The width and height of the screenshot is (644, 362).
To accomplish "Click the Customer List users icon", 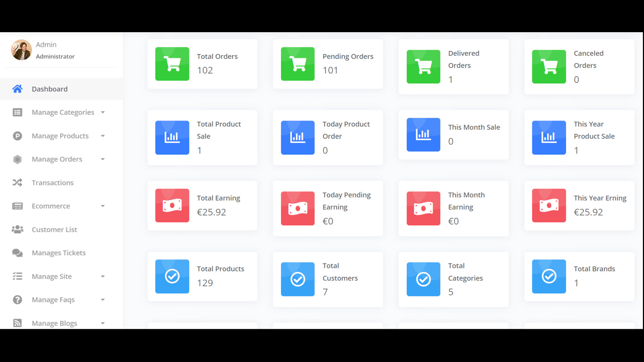I will click(x=17, y=230).
